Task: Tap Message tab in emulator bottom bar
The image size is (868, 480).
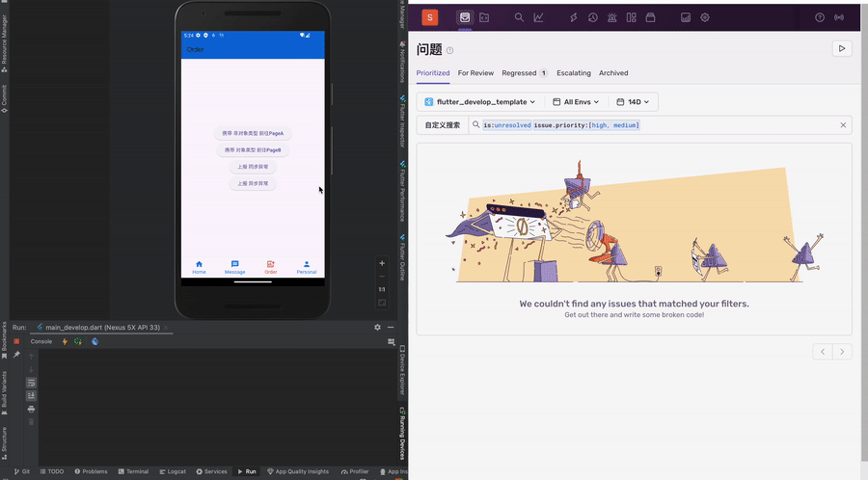Action: coord(234,268)
